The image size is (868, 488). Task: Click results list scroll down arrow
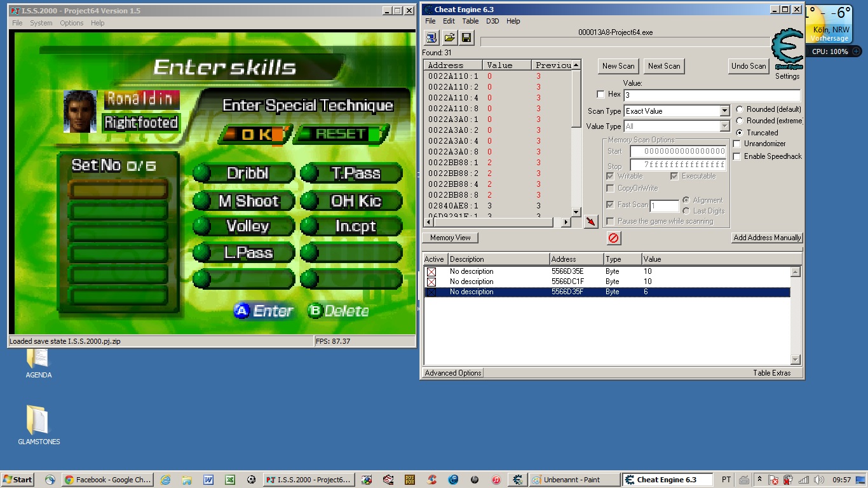tap(576, 212)
